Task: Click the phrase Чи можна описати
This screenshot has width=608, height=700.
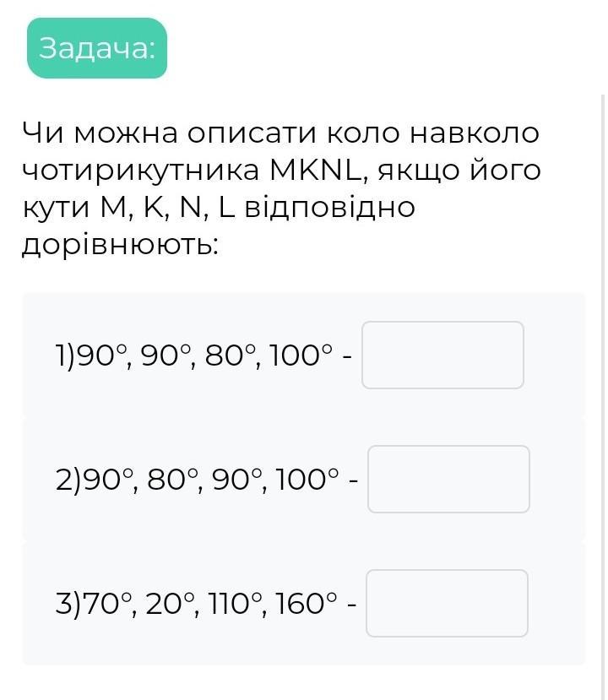Action: point(169,133)
